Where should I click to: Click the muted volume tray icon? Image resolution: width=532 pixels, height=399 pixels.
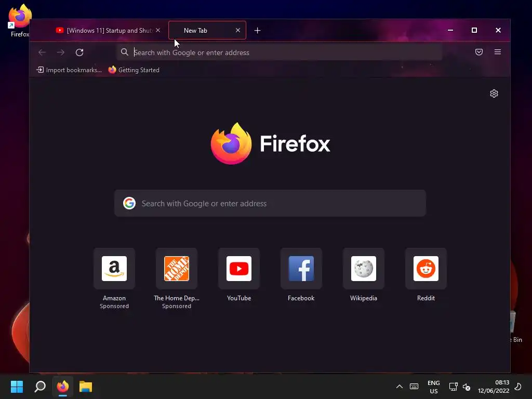pos(467,387)
